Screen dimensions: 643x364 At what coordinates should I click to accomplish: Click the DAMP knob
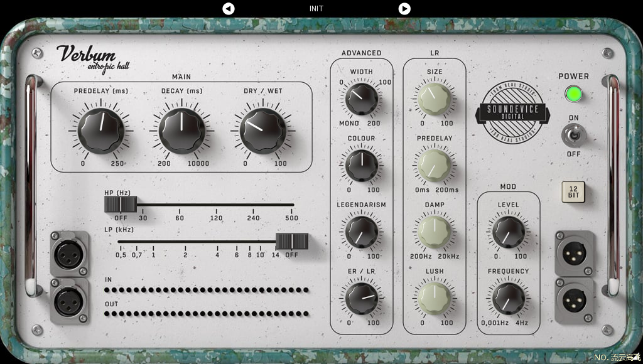coord(435,232)
